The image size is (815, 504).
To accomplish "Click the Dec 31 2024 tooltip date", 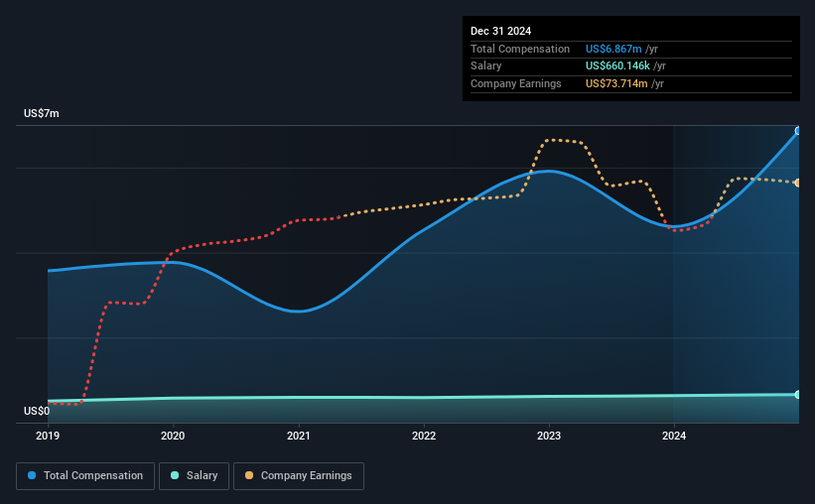I will point(500,31).
